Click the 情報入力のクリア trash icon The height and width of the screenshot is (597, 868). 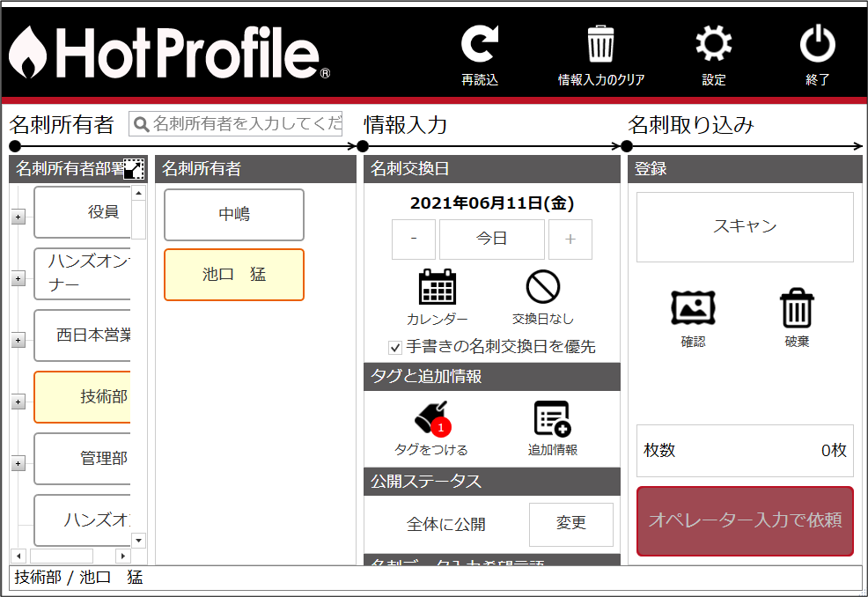click(x=600, y=46)
